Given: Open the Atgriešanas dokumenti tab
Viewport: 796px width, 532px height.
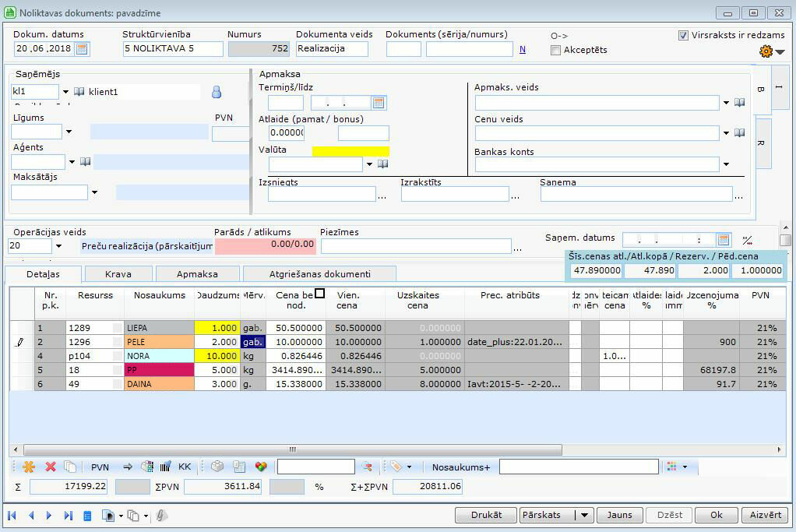Looking at the screenshot, I should coord(319,274).
